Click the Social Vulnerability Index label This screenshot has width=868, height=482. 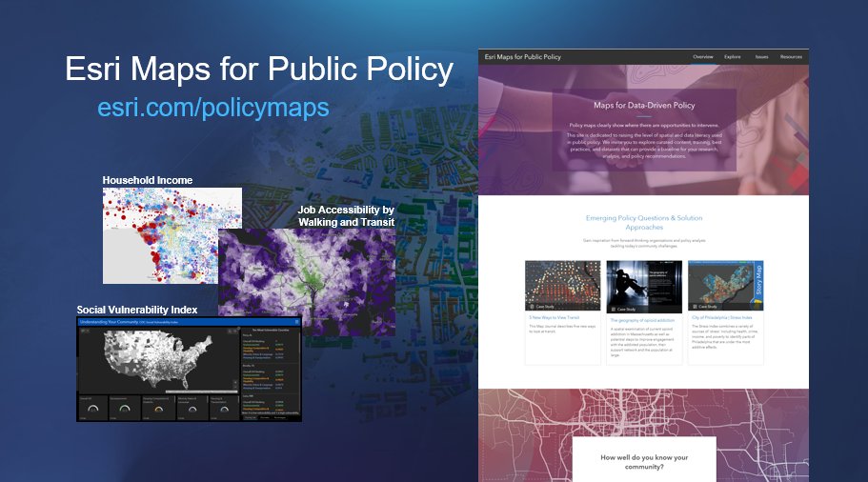[137, 310]
